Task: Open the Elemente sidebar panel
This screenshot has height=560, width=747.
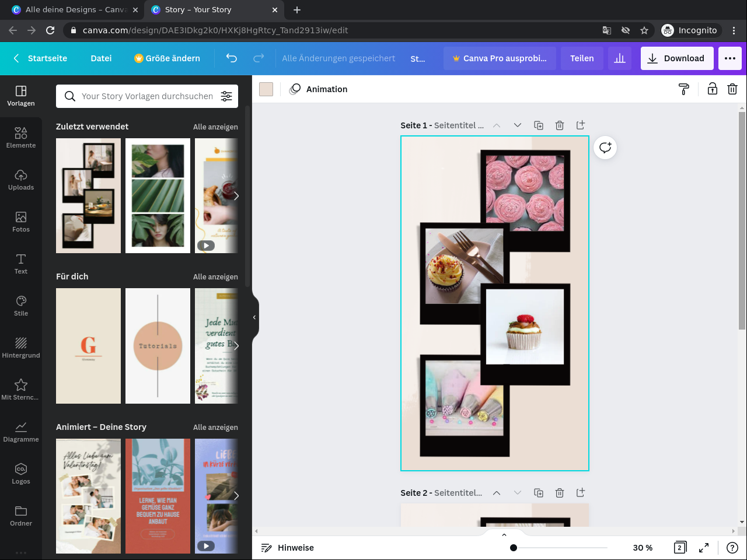Action: point(21,138)
